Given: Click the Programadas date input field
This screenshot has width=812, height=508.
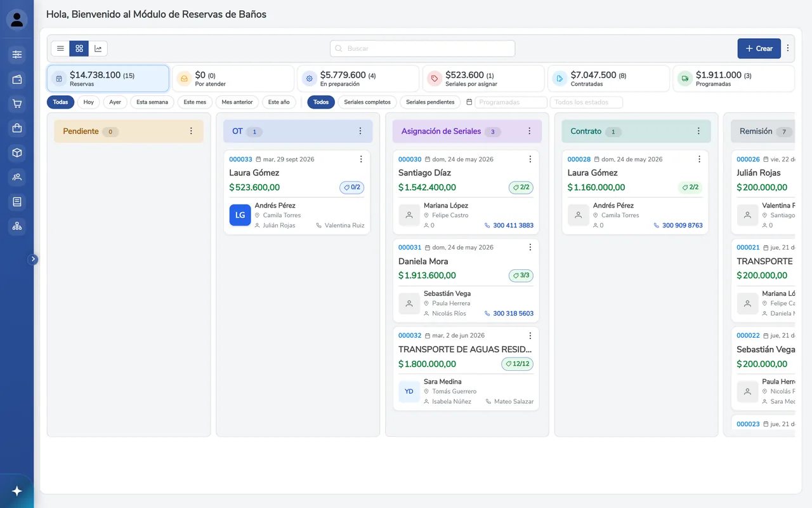Looking at the screenshot, I should coord(511,102).
